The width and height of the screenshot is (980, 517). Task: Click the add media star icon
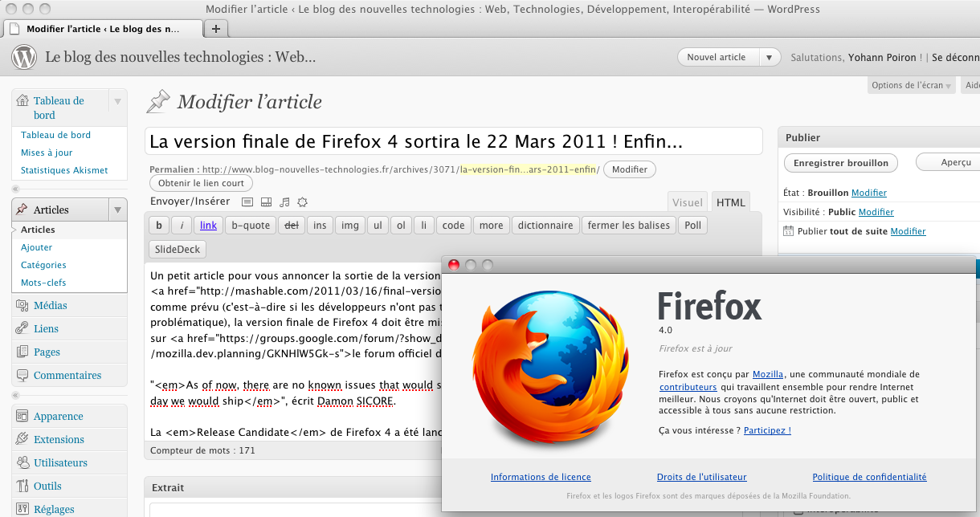[303, 202]
